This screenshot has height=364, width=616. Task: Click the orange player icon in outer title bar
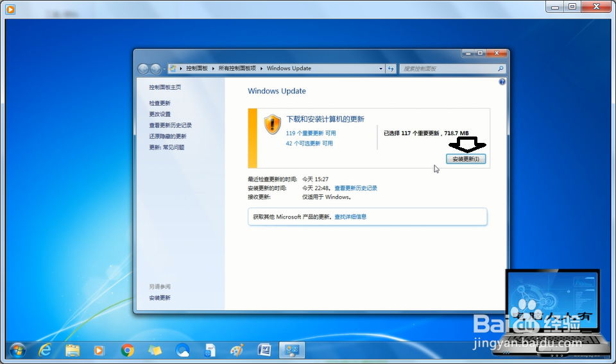(10, 9)
